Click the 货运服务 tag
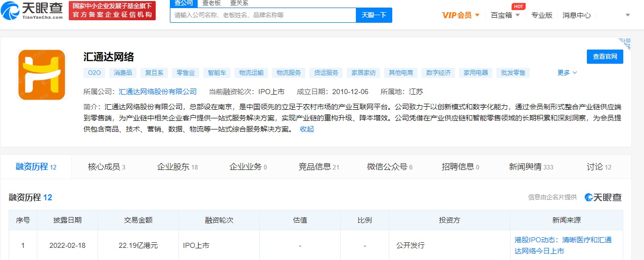This screenshot has width=644, height=260. pyautogui.click(x=326, y=73)
